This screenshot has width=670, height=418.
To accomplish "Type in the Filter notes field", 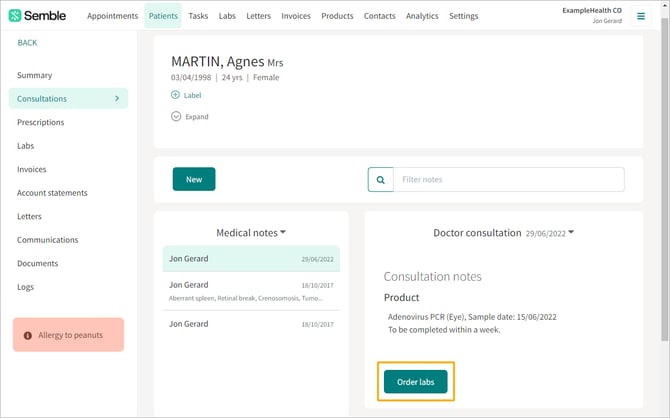I will point(508,179).
